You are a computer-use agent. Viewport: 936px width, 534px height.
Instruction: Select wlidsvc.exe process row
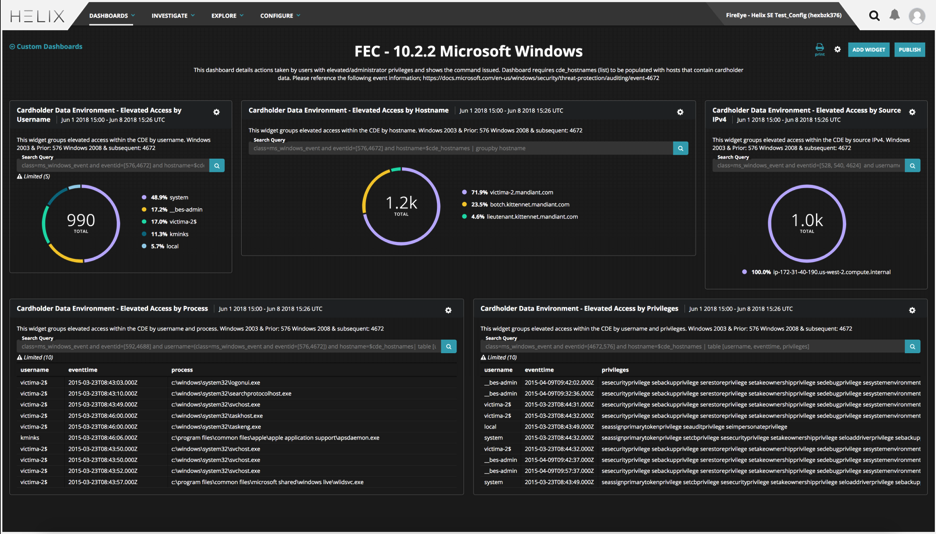coord(237,482)
